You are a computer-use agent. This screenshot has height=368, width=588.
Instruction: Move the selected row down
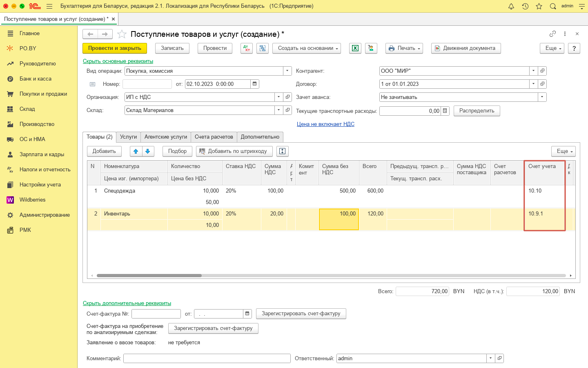[x=148, y=151]
